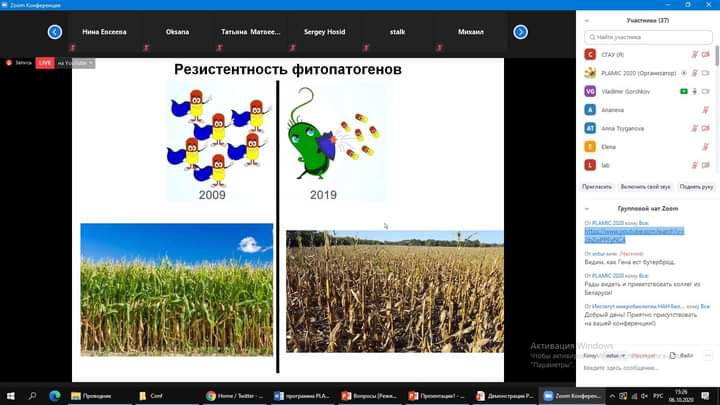Open Windows notification center
The width and height of the screenshot is (720, 405).
[x=705, y=396]
